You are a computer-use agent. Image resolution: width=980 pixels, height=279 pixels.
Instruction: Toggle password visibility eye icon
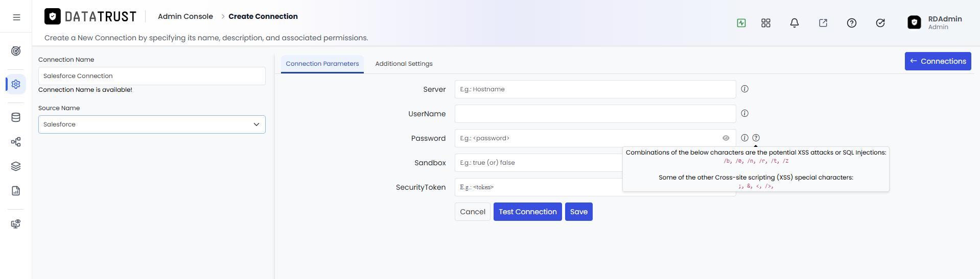[726, 138]
